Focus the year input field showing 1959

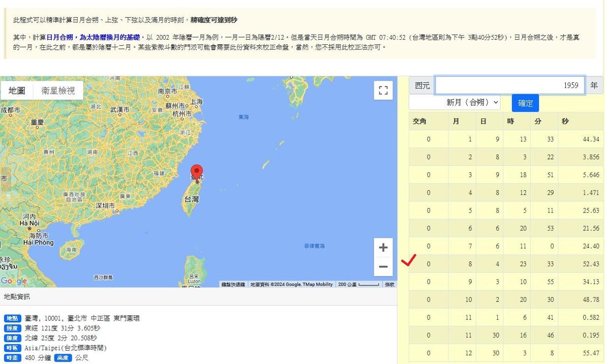509,85
